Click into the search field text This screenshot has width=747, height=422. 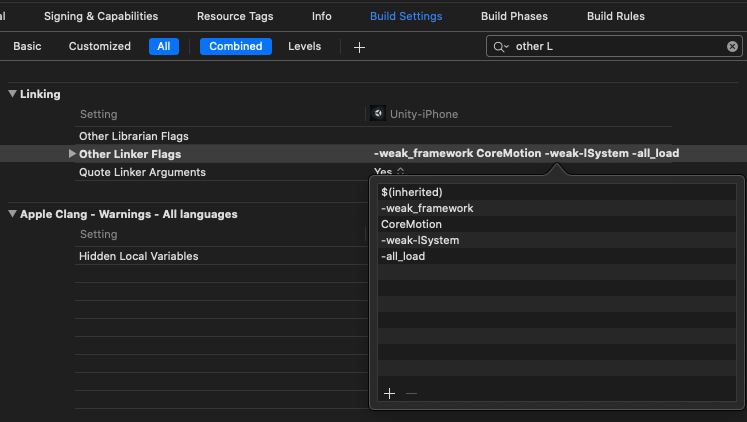click(610, 47)
